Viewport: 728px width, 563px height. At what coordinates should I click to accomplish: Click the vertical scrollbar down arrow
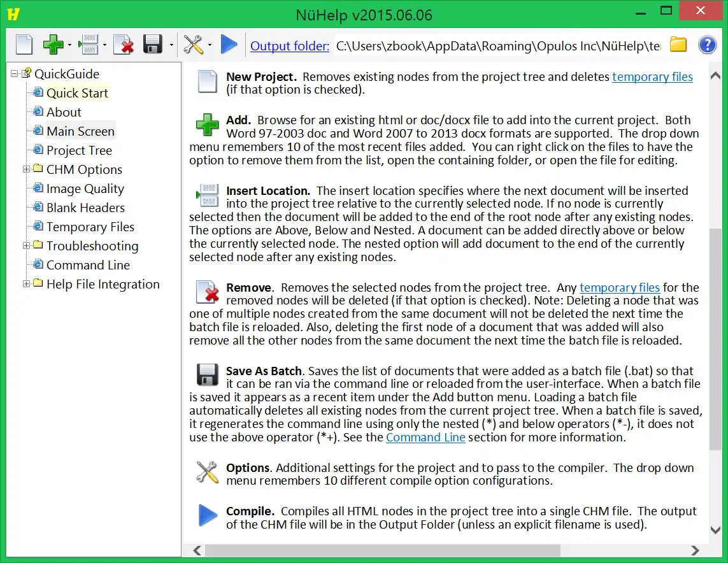pos(715,530)
